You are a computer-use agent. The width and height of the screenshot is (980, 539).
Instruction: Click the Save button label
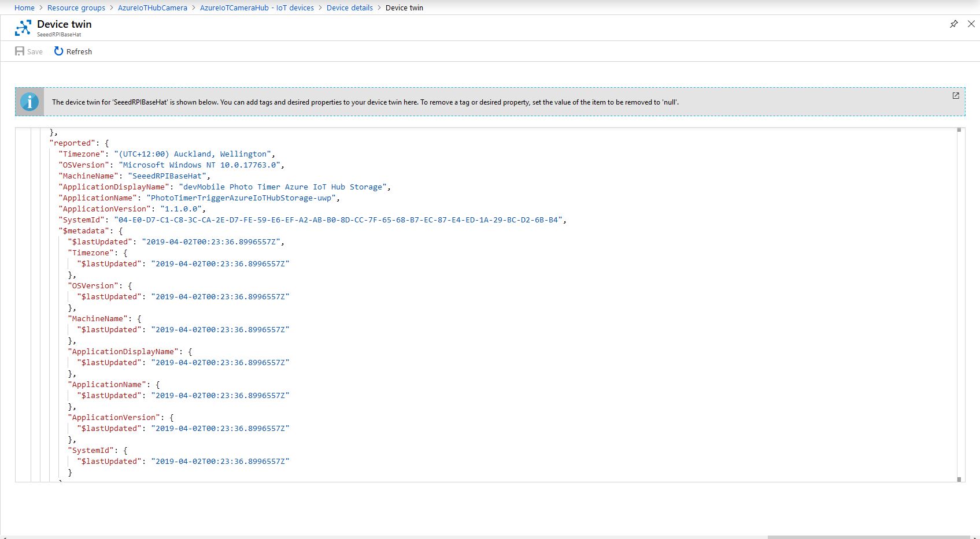click(35, 52)
